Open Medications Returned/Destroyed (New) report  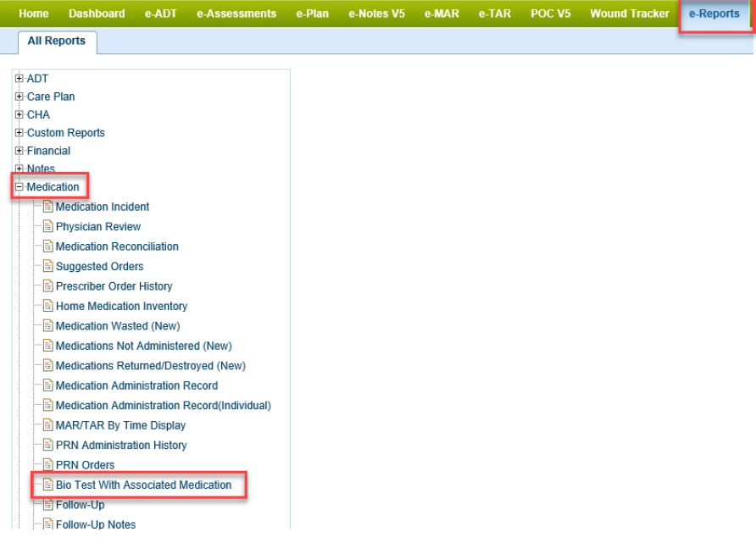click(x=151, y=366)
